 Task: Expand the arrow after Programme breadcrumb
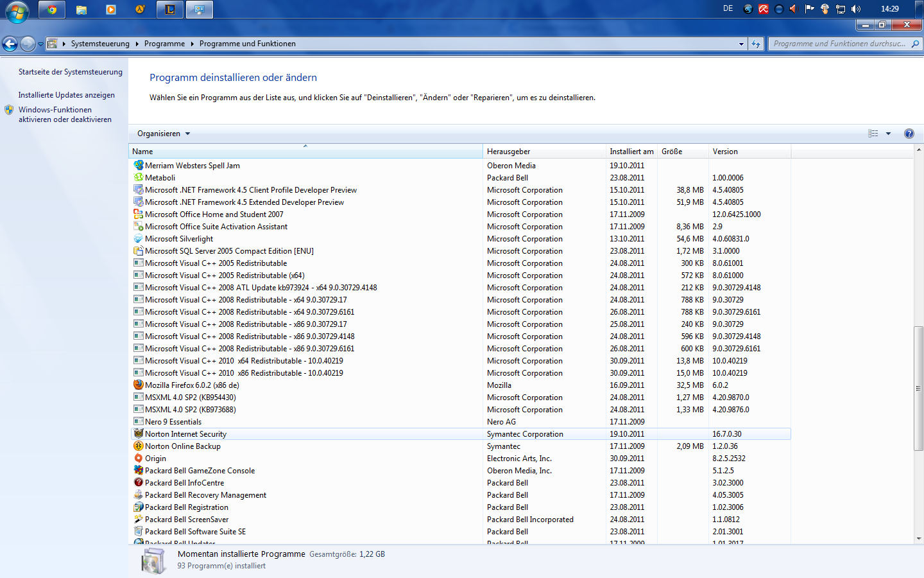(x=192, y=44)
